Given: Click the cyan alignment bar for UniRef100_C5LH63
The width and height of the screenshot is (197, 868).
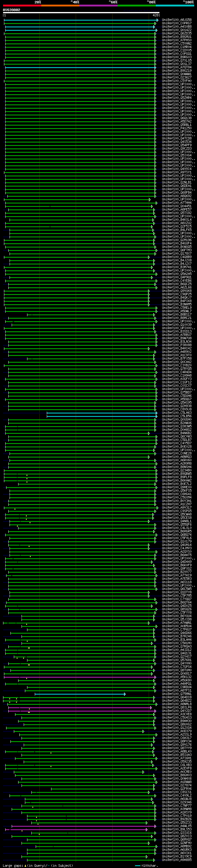Looking at the screenshot, I should pos(102,413).
